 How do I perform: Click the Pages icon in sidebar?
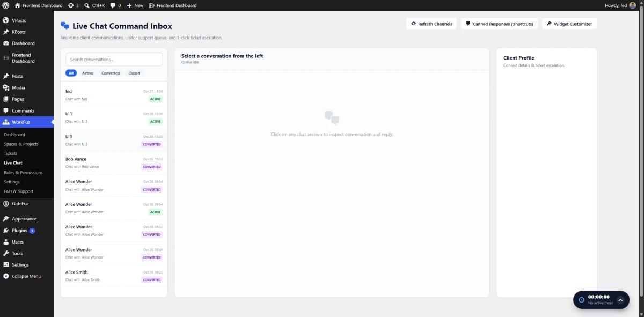(6, 99)
